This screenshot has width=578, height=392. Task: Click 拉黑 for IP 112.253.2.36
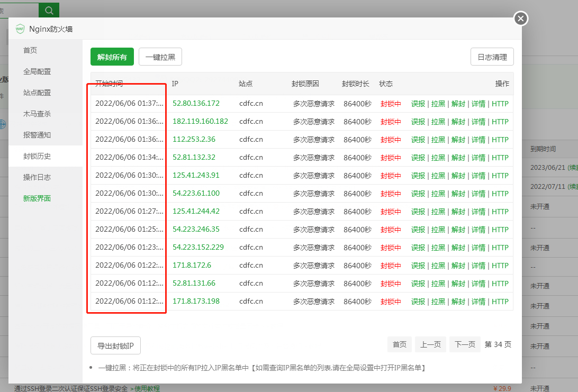point(438,140)
